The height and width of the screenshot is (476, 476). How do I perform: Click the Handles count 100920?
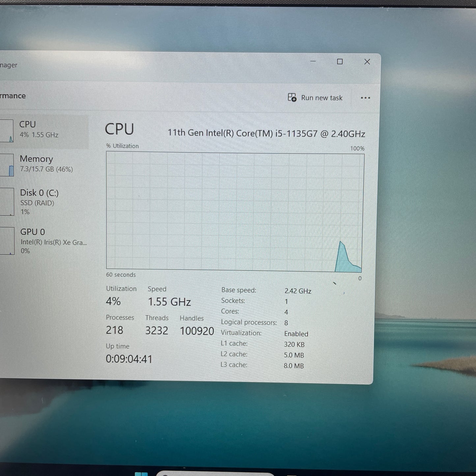click(x=197, y=331)
